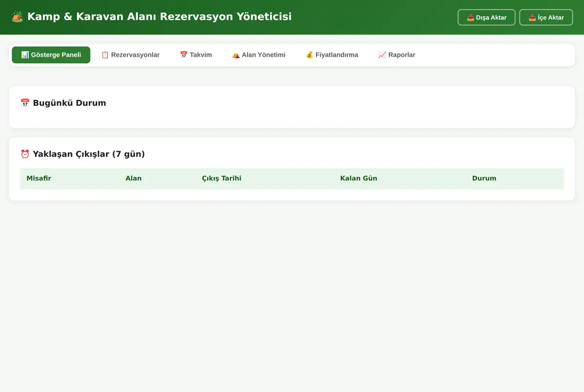Viewport: 584px width, 392px height.
Task: Click the Bugünkü Durum heading
Action: tap(63, 103)
